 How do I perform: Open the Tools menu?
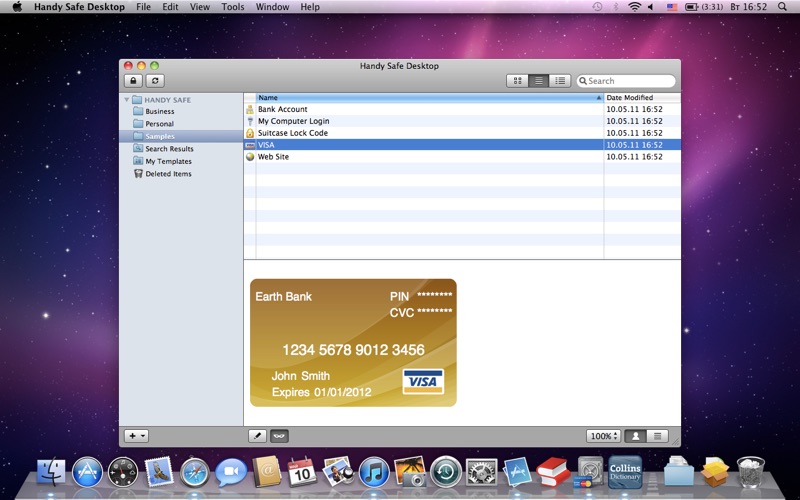coord(233,7)
